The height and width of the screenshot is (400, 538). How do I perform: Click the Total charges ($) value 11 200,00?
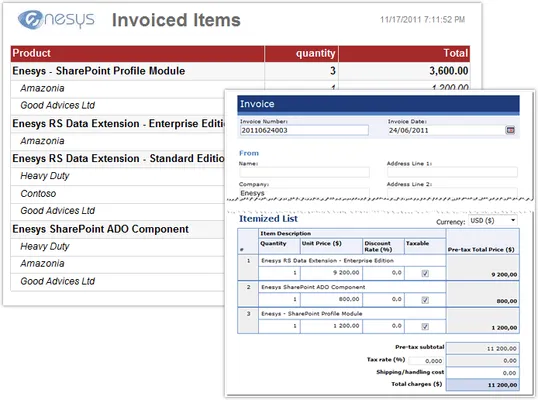click(x=483, y=385)
